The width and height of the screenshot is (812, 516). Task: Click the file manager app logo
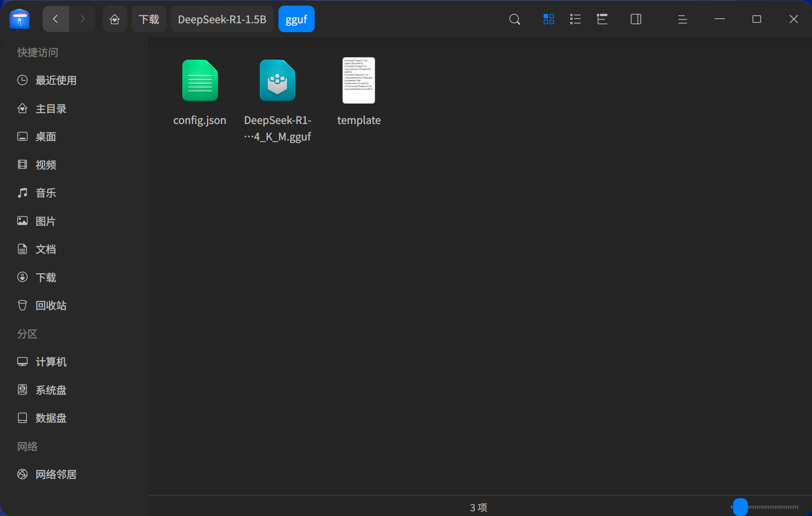coord(19,19)
